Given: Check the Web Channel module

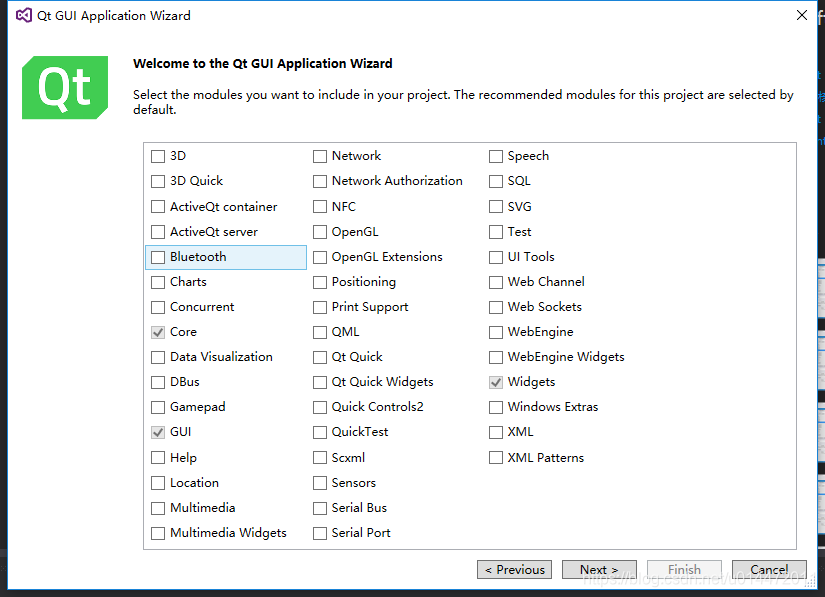Looking at the screenshot, I should [496, 282].
